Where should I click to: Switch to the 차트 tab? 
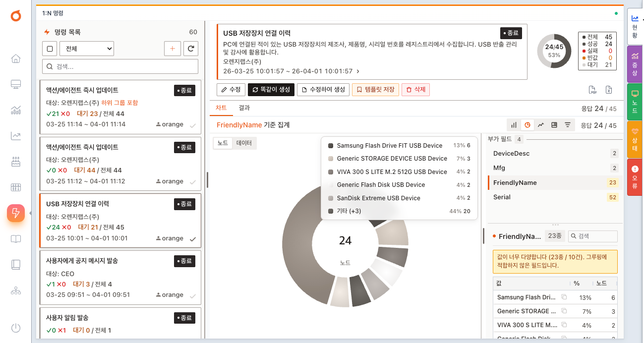pos(221,108)
